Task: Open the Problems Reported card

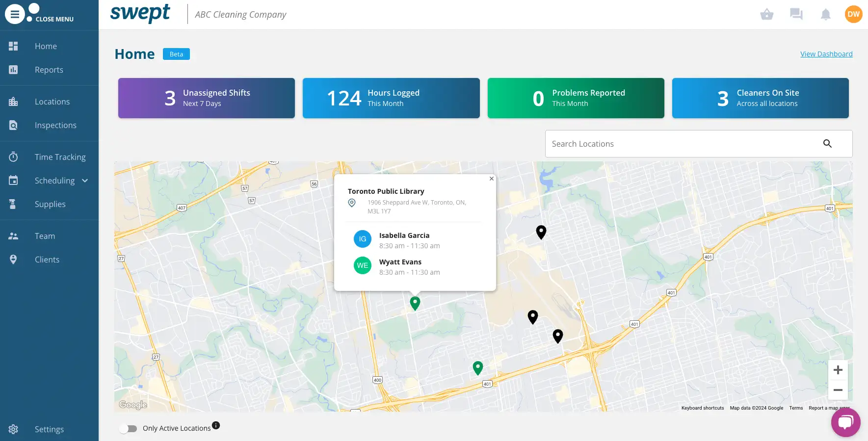Action: tap(576, 98)
